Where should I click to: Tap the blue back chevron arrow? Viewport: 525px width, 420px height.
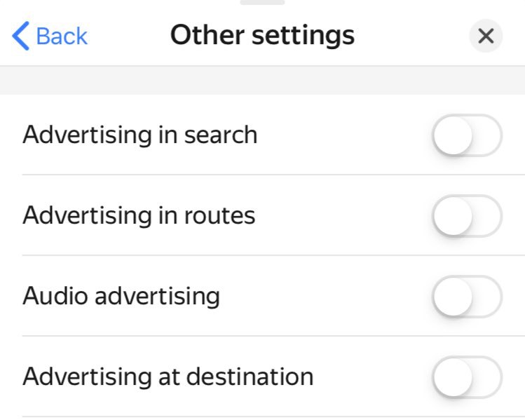point(21,36)
